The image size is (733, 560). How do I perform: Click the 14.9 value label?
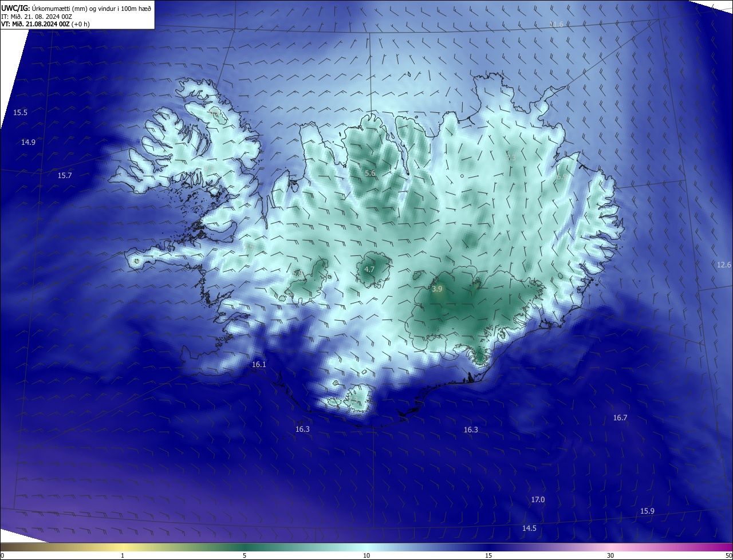(x=28, y=143)
